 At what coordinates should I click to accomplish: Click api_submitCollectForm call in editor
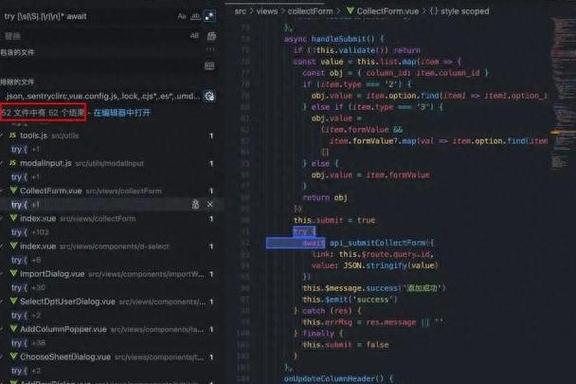pos(377,243)
